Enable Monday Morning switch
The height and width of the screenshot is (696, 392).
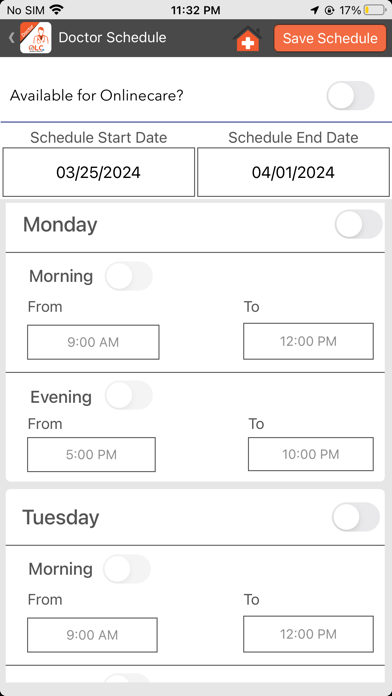(x=129, y=276)
